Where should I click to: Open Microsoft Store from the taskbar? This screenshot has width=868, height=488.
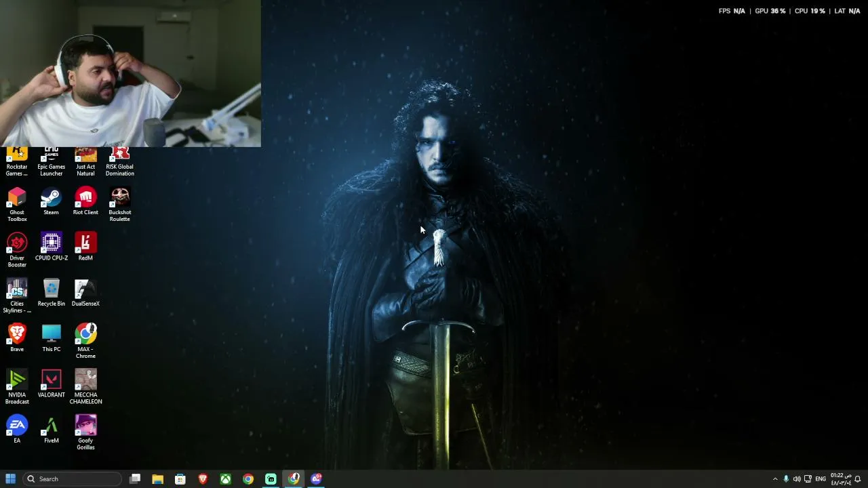180,479
